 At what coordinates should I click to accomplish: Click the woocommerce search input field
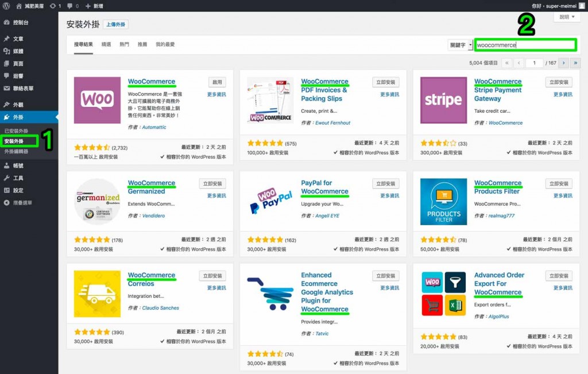525,45
